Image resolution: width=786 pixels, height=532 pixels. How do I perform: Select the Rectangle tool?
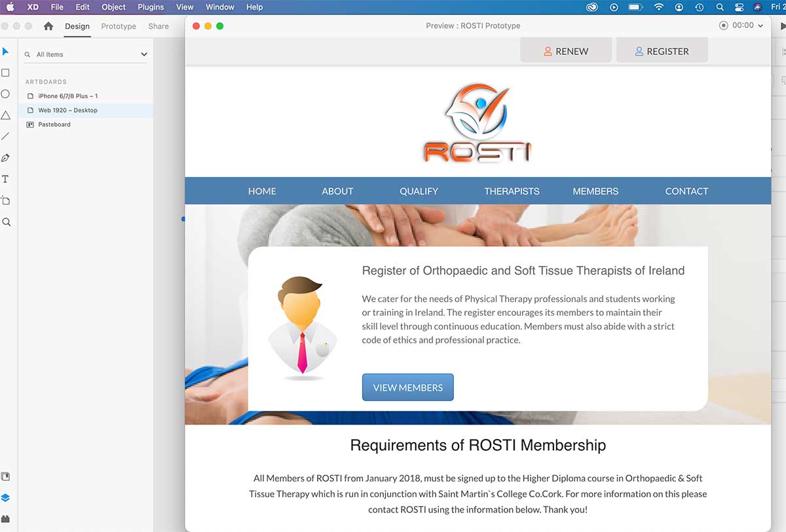(x=6, y=73)
